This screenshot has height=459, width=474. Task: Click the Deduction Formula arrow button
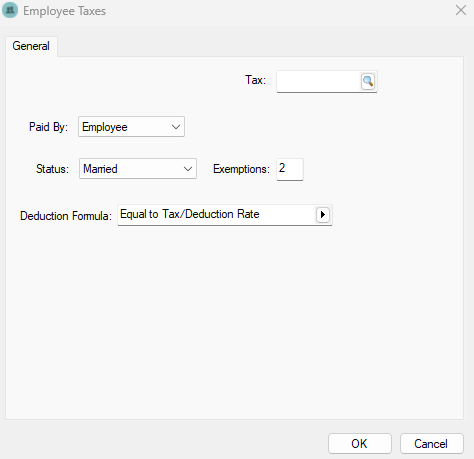tap(323, 215)
